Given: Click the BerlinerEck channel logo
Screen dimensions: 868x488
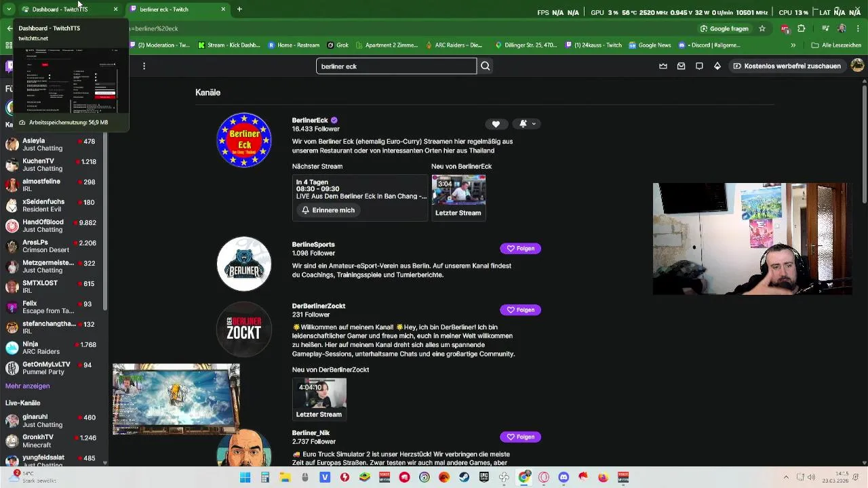Looking at the screenshot, I should point(244,140).
